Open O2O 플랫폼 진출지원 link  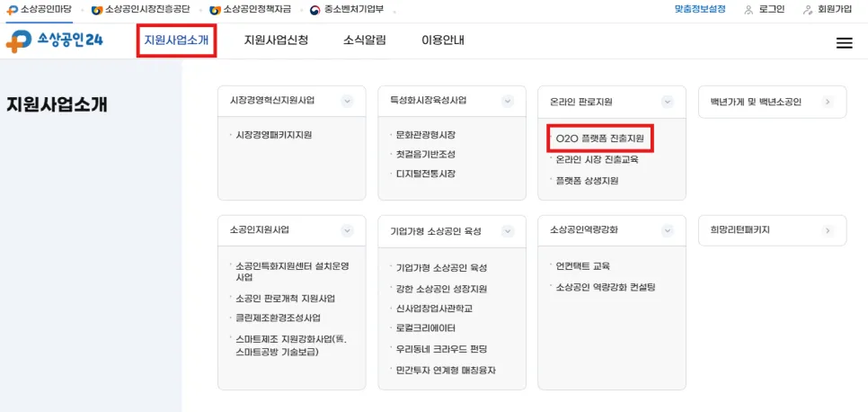[600, 139]
